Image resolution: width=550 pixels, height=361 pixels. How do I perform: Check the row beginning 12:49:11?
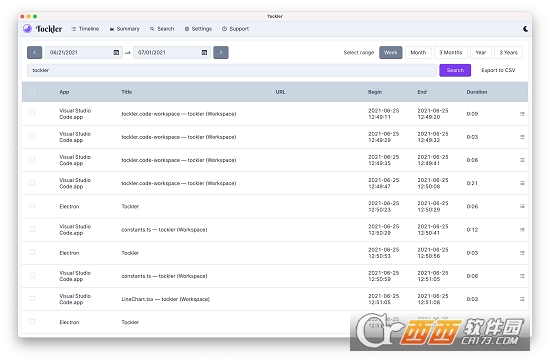pos(32,113)
